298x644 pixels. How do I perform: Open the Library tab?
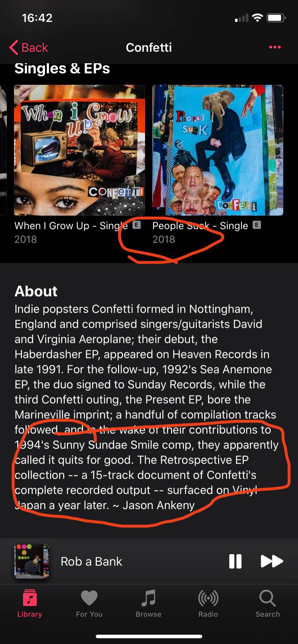pyautogui.click(x=30, y=603)
